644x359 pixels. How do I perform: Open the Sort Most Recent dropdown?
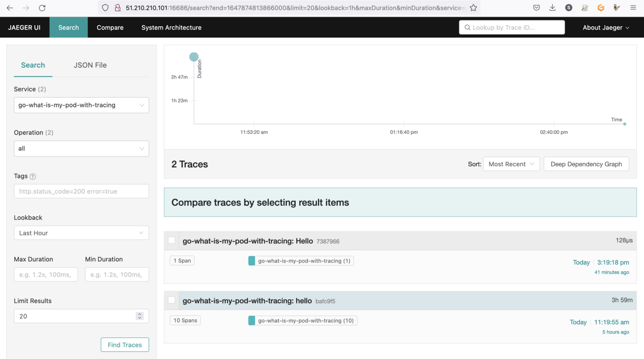(511, 164)
